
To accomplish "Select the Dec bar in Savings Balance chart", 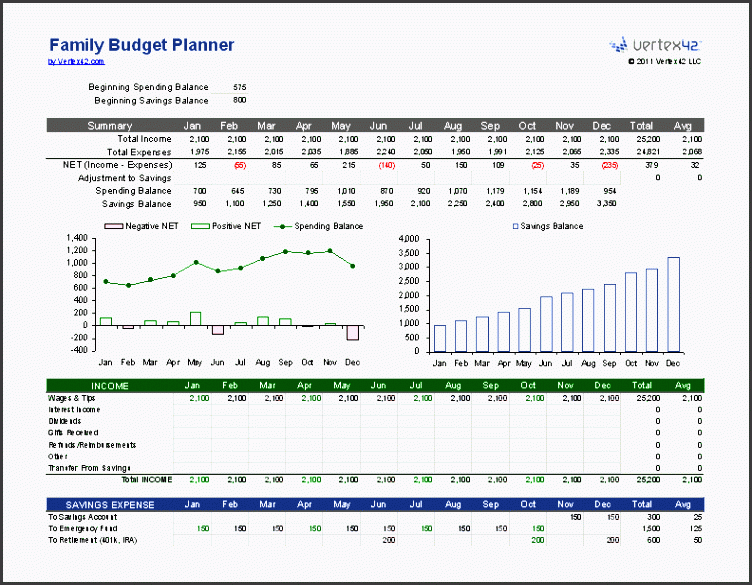I will click(x=673, y=304).
